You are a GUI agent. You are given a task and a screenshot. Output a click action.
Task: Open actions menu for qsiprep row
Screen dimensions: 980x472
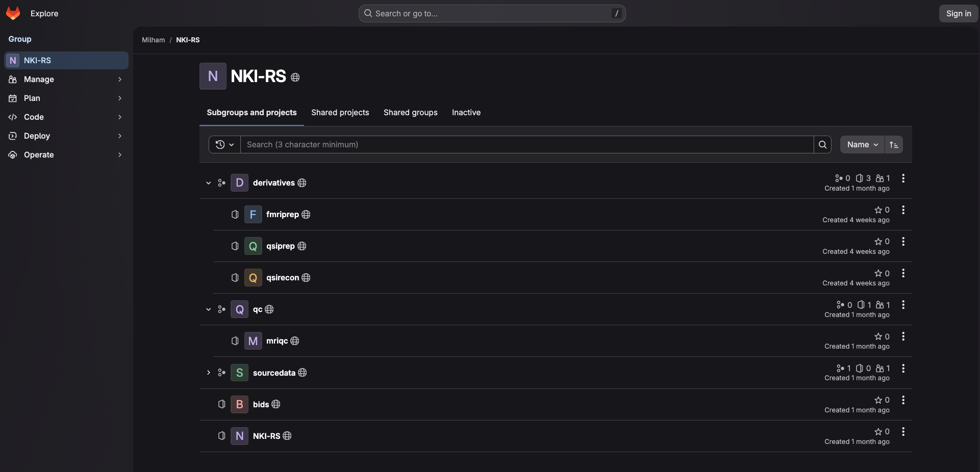click(x=903, y=242)
